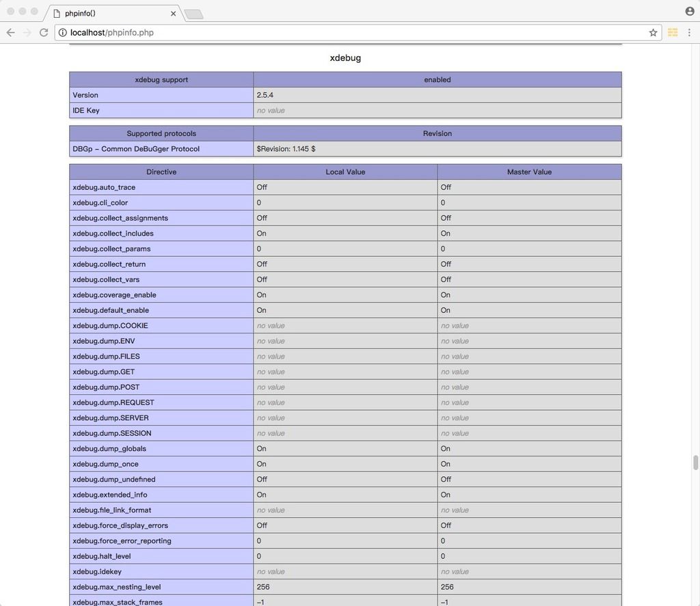Reload the phpinfo page
The height and width of the screenshot is (606, 700).
(44, 33)
